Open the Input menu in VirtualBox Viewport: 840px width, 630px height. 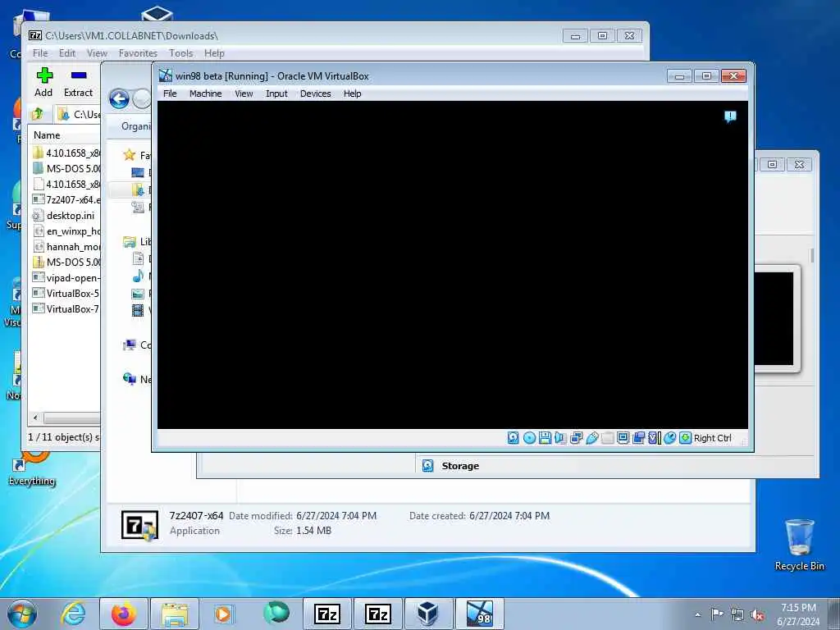pos(276,94)
